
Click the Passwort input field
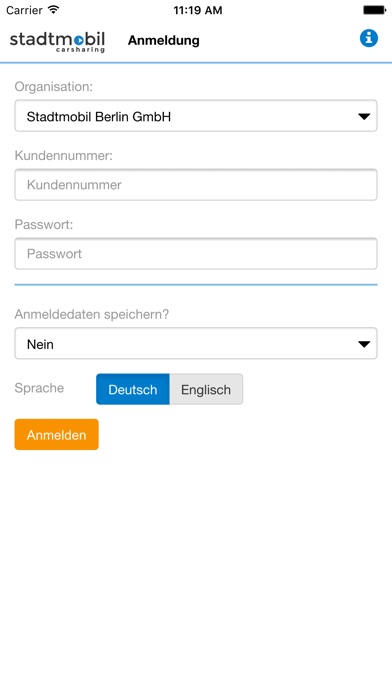click(196, 254)
